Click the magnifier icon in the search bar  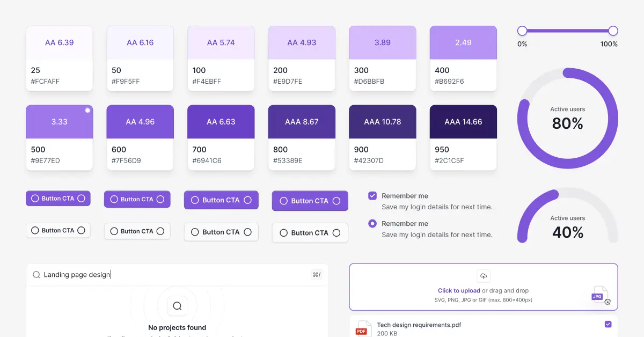click(36, 274)
